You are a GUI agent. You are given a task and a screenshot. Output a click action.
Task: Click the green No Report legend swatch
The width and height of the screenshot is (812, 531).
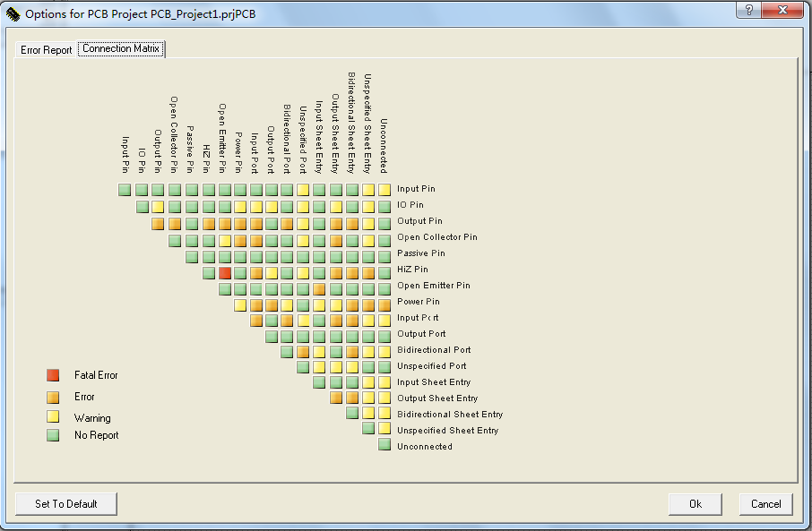tap(53, 435)
